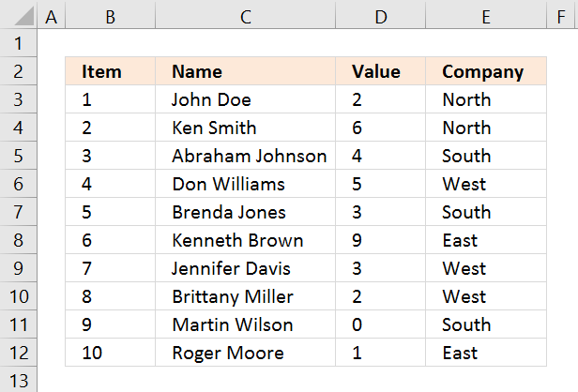The image size is (578, 392).
Task: Select the "Name" table header cell
Action: (246, 71)
